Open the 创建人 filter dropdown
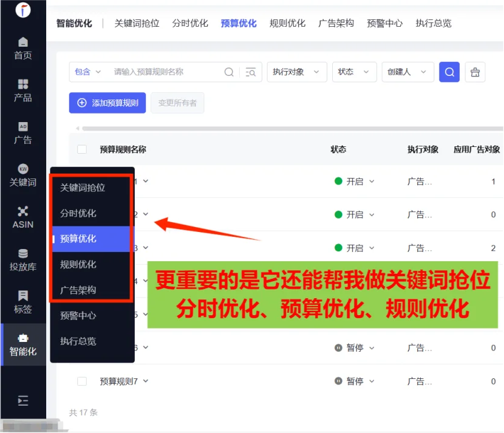 (408, 72)
